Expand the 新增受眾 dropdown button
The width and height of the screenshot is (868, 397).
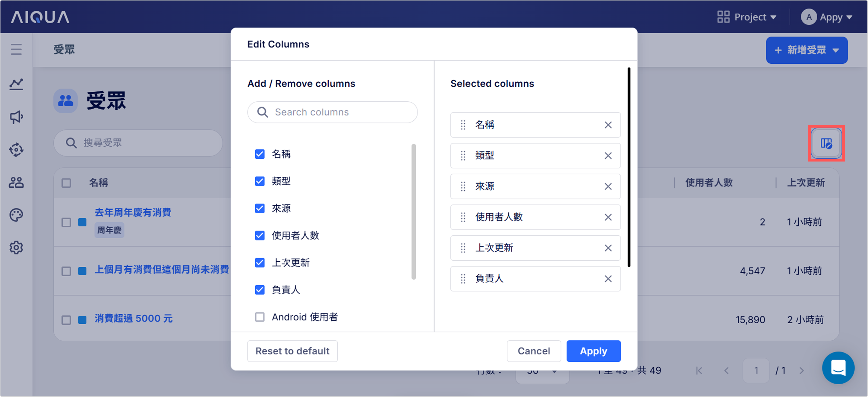pos(807,50)
